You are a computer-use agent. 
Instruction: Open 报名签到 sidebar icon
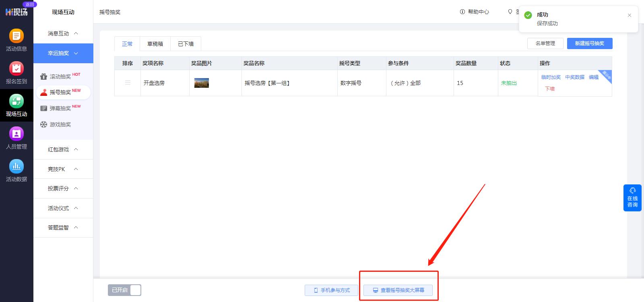(17, 68)
